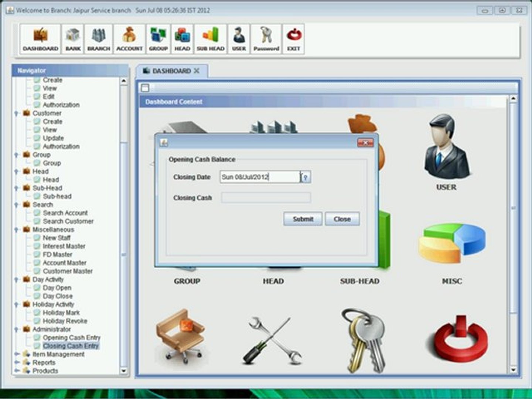
Task: Open Search Account in navigator
Action: [x=65, y=213]
